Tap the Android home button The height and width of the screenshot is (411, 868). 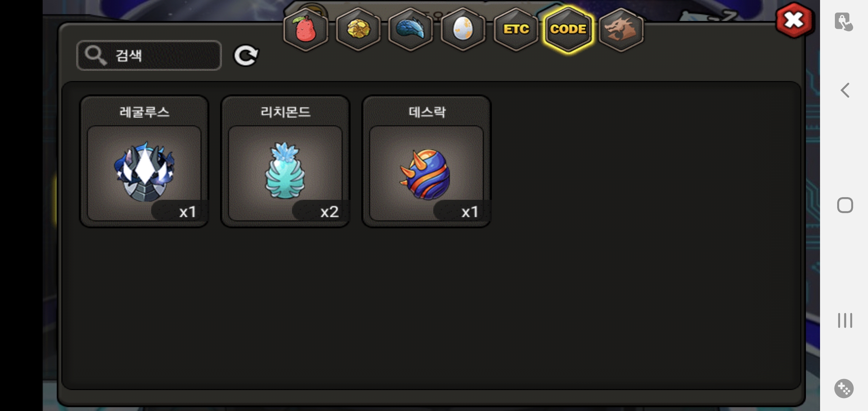coord(845,205)
